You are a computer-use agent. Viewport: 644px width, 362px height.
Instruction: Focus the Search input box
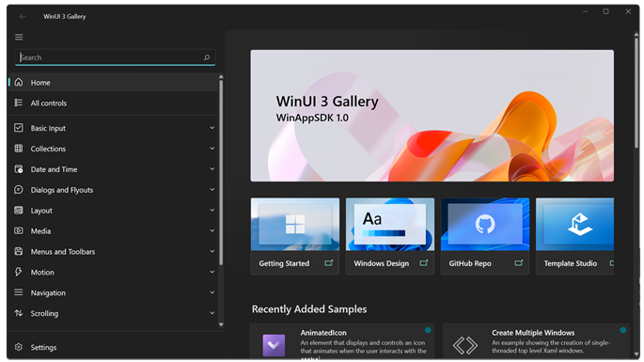click(115, 57)
